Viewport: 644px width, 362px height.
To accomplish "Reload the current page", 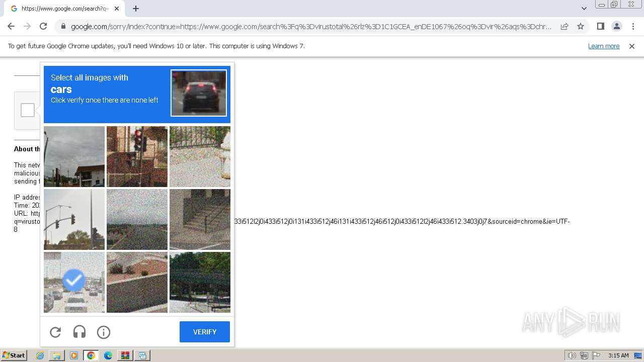I will tap(43, 26).
